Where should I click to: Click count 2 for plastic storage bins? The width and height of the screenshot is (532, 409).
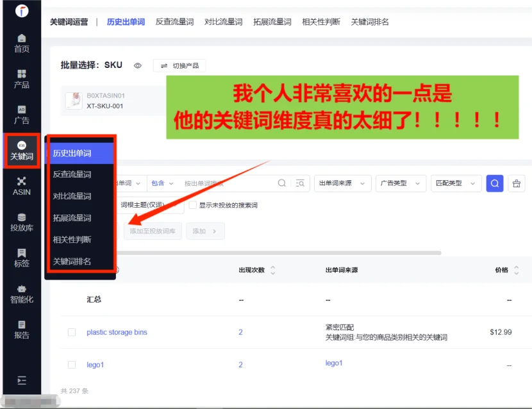[x=240, y=332]
